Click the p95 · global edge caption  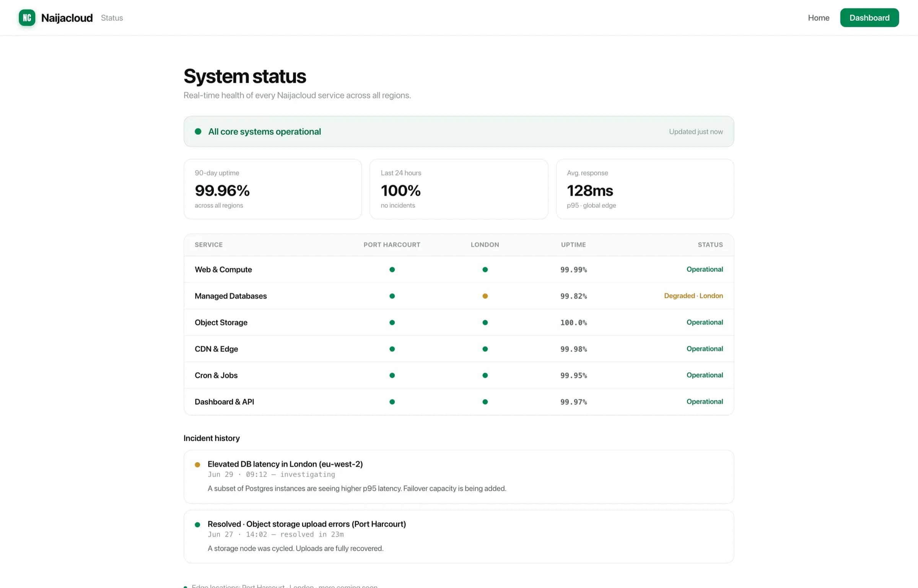[591, 205]
